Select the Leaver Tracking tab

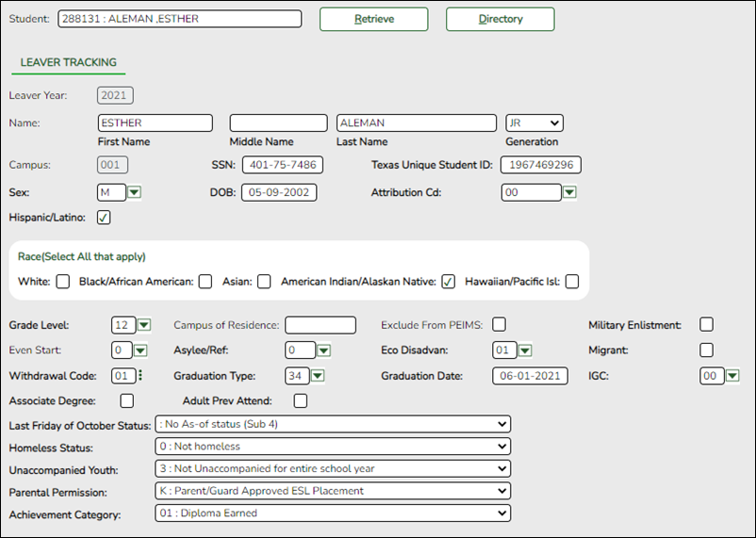pos(69,63)
